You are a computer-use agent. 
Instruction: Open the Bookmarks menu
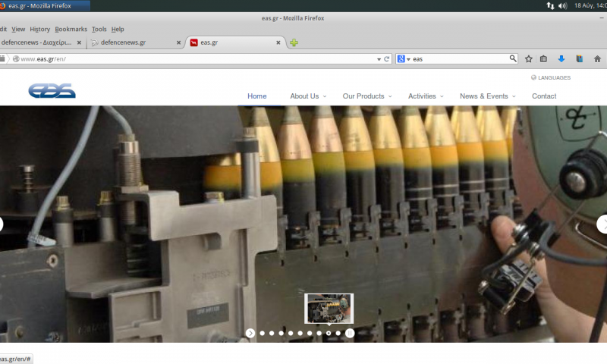pyautogui.click(x=71, y=29)
